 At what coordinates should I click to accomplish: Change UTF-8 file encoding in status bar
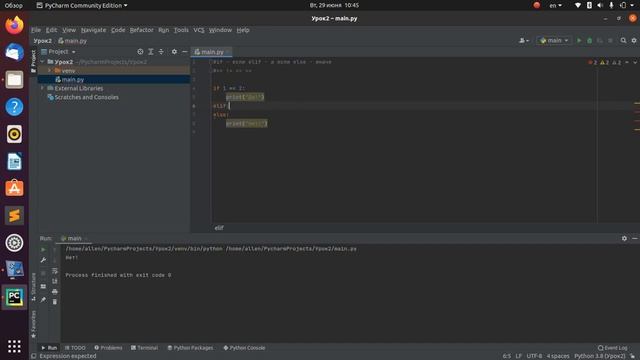534,356
